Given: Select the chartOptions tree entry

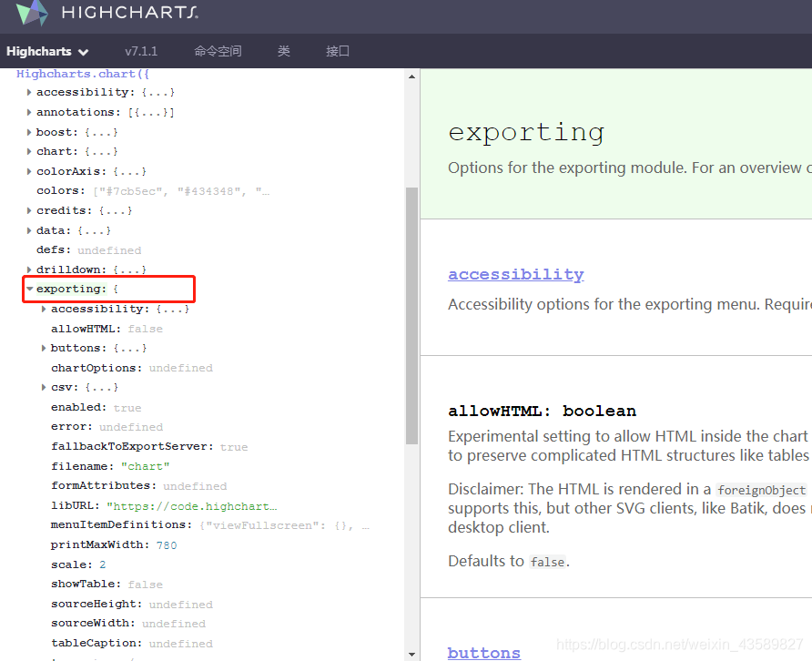Looking at the screenshot, I should pyautogui.click(x=96, y=368).
